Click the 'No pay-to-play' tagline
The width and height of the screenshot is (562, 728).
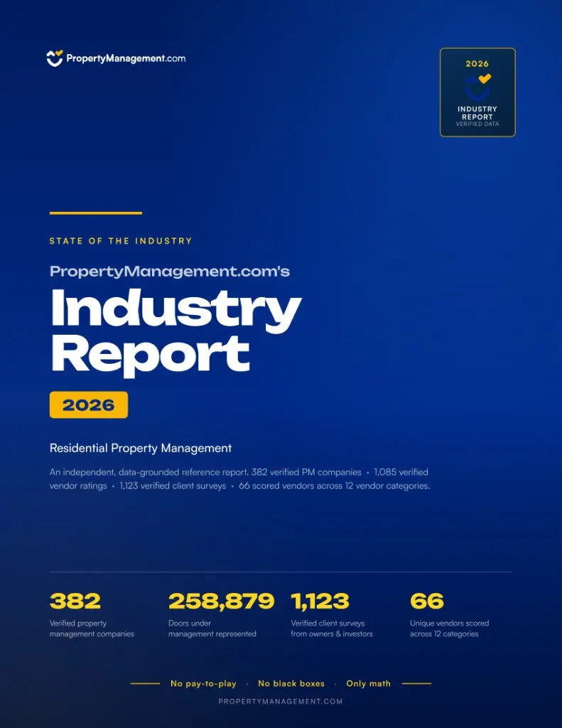coord(203,683)
